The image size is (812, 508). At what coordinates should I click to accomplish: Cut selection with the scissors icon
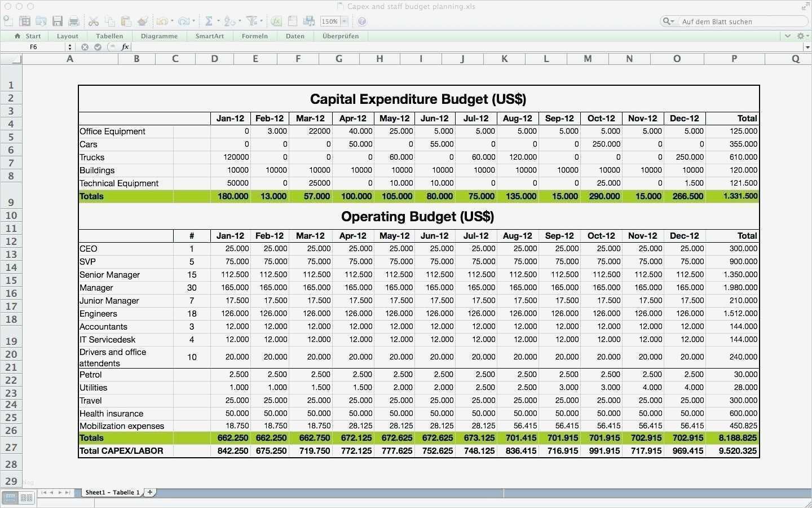(x=94, y=21)
